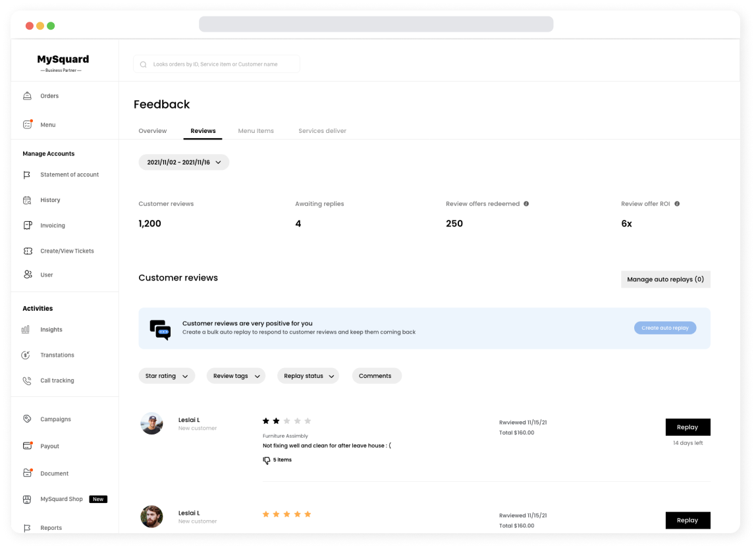Click the macOS red close dot
Screen dimensions: 756x549
30,26
